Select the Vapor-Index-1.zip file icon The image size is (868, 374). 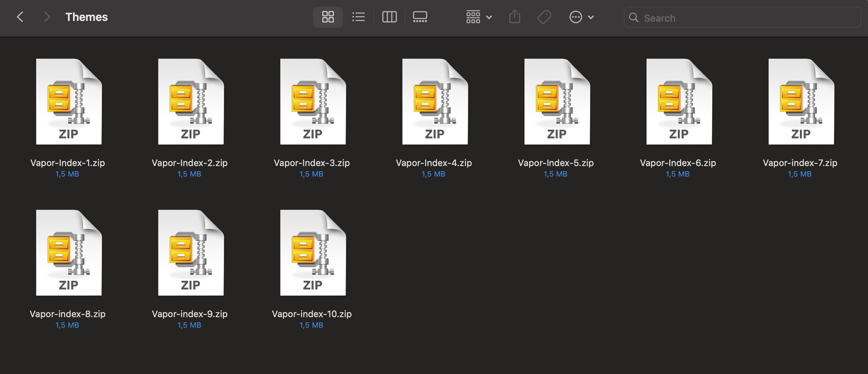pyautogui.click(x=69, y=102)
